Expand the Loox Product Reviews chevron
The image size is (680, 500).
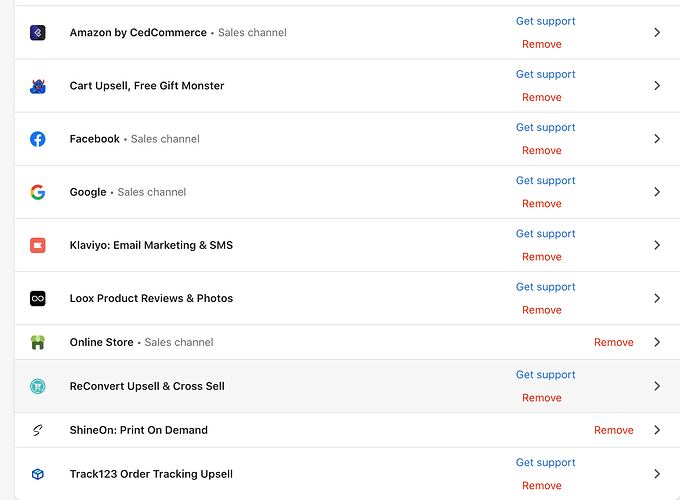[657, 298]
